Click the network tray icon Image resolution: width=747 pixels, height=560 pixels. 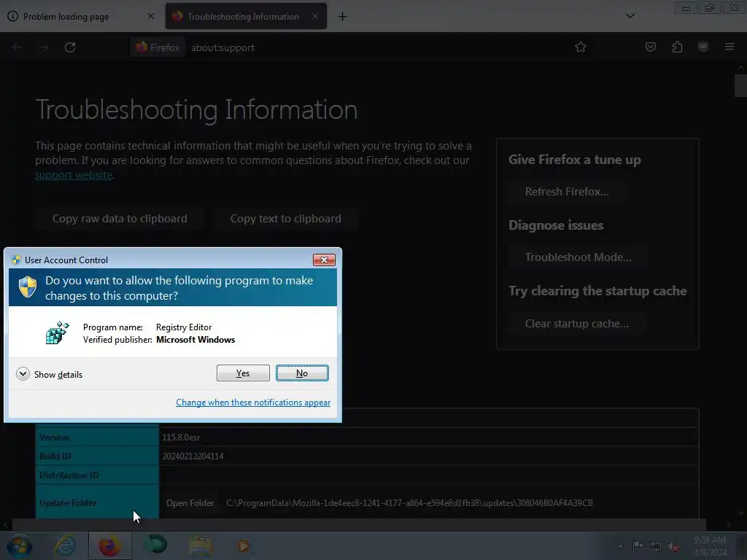(x=656, y=547)
